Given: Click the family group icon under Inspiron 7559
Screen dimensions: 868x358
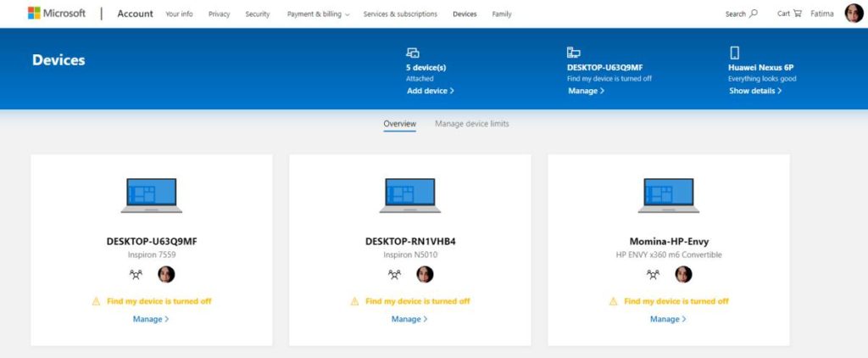Looking at the screenshot, I should 136,274.
